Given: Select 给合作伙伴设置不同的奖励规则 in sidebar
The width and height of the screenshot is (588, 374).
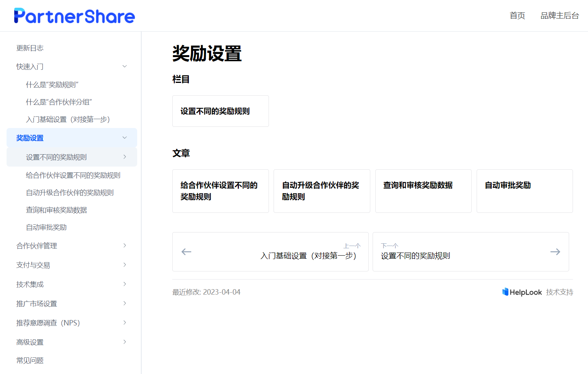Looking at the screenshot, I should click(x=73, y=175).
